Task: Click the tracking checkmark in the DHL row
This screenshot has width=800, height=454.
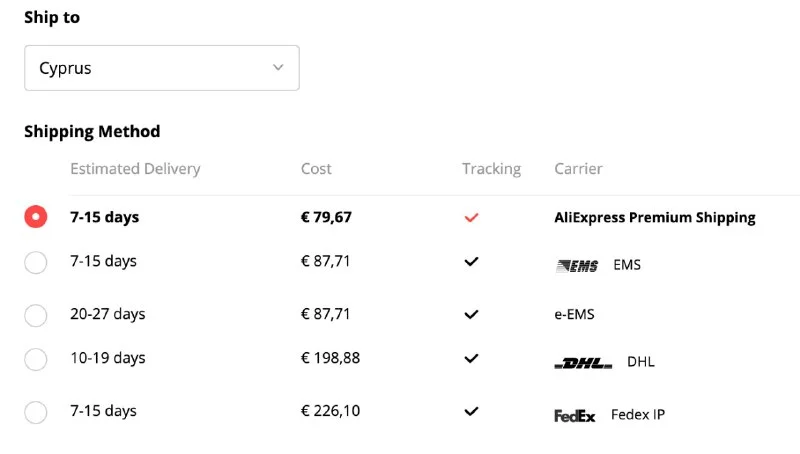Action: tap(472, 358)
